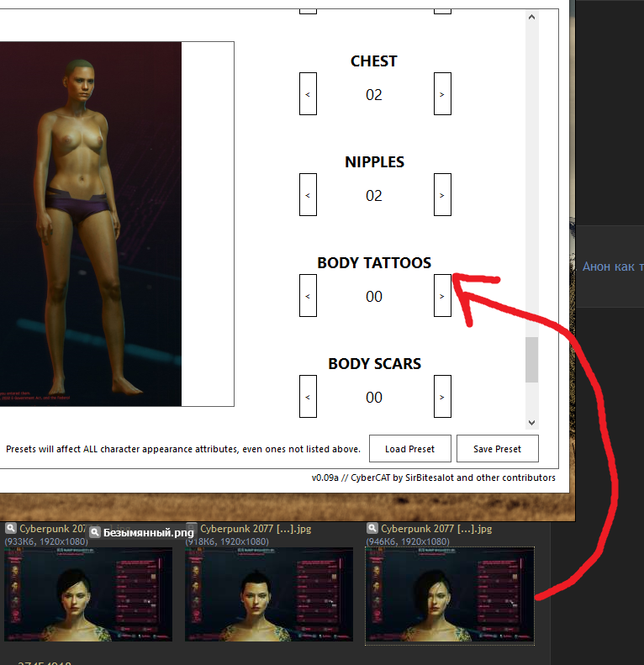Click magnifier icon beside 933Кб image
644x665 pixels.
pyautogui.click(x=11, y=529)
